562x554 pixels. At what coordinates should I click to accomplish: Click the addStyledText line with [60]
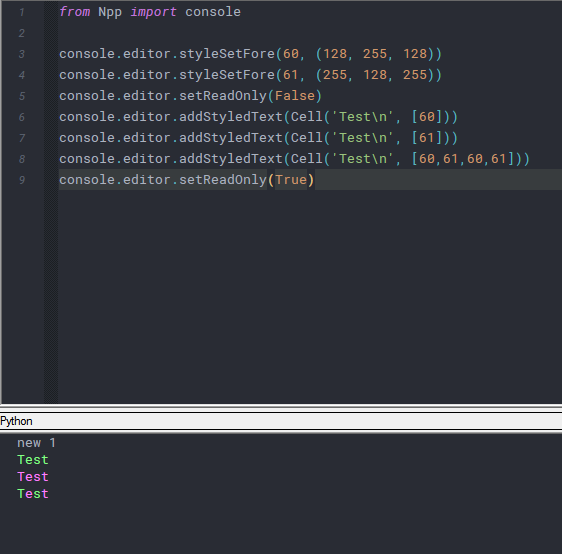[x=258, y=117]
